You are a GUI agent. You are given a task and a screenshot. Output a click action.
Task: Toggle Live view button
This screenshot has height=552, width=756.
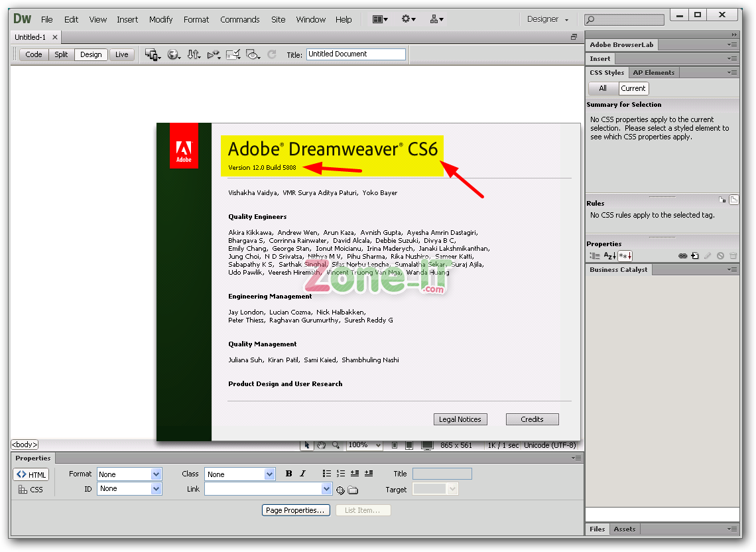[x=122, y=54]
